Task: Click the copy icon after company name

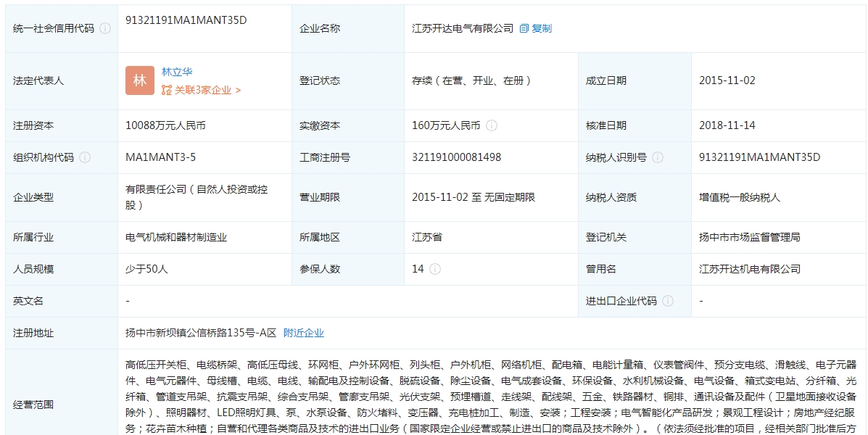Action: tap(524, 28)
